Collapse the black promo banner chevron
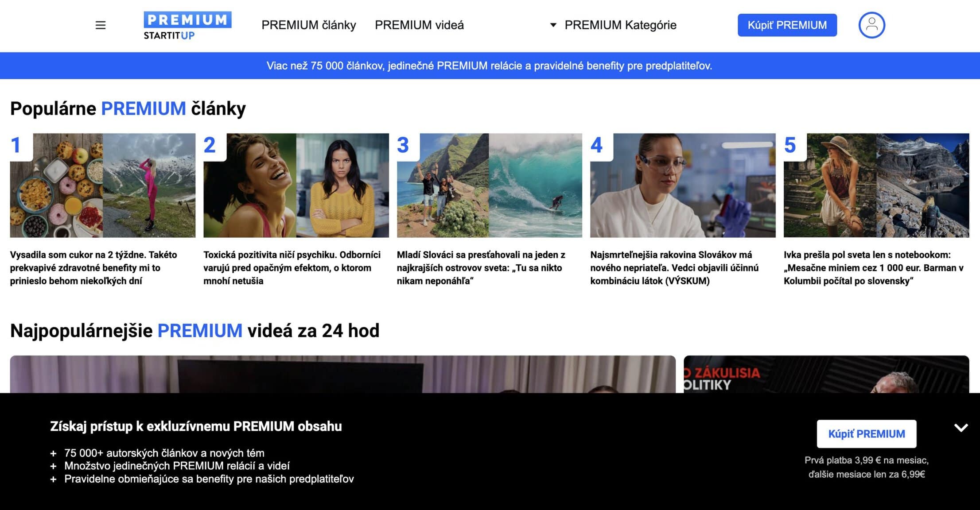 click(961, 428)
